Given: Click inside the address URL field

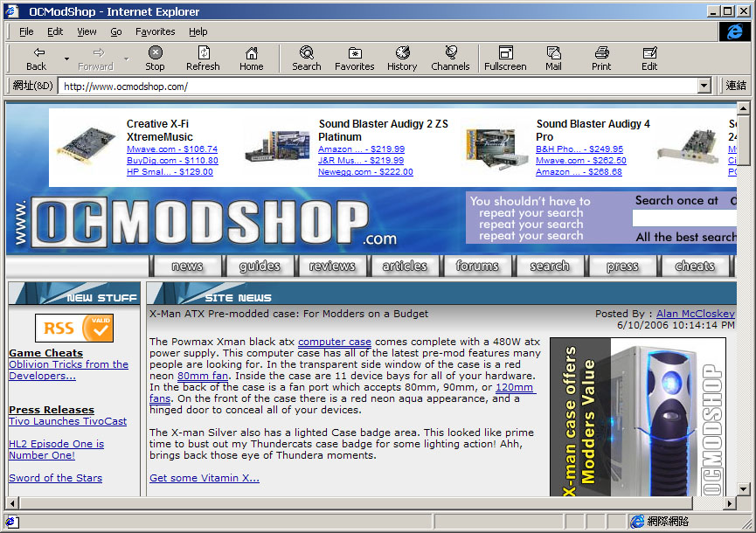Looking at the screenshot, I should pos(378,87).
